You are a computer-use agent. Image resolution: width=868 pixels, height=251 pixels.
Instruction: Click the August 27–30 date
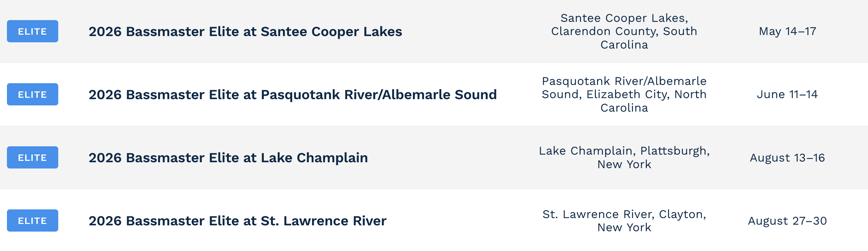click(787, 221)
